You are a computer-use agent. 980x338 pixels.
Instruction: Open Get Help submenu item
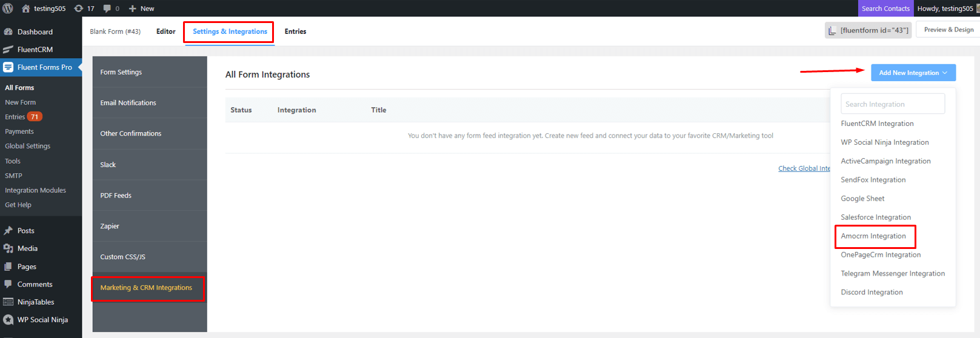tap(18, 205)
